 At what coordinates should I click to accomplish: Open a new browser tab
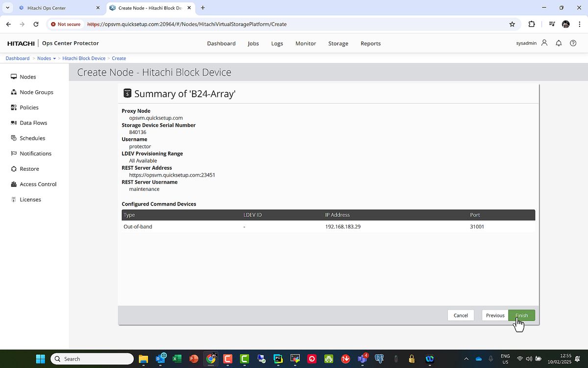pos(203,8)
